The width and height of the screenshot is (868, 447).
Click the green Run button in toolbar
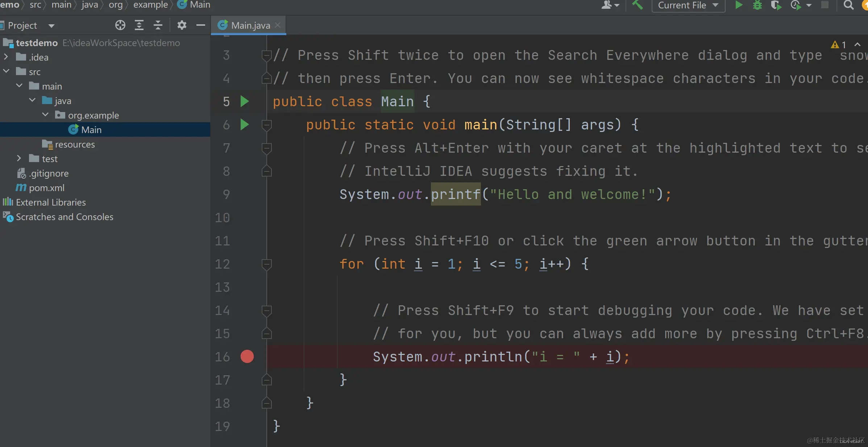click(x=738, y=5)
